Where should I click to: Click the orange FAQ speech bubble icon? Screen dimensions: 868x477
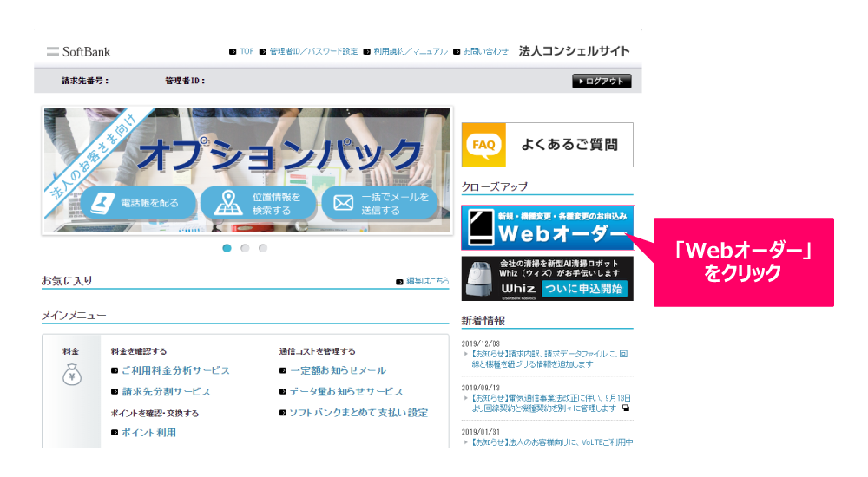tap(483, 145)
